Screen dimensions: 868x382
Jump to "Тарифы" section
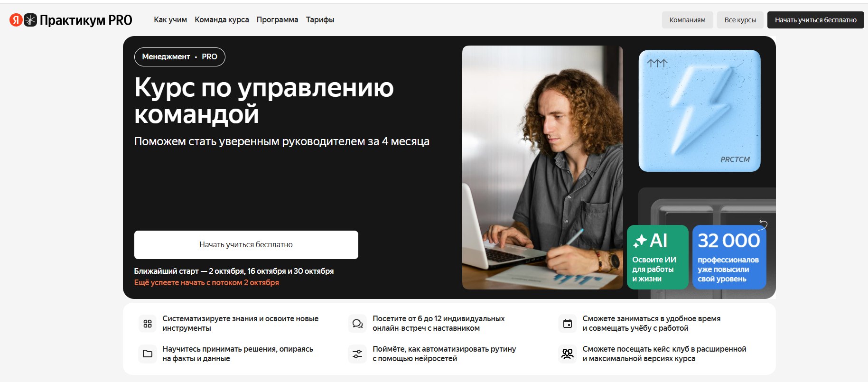tap(320, 20)
